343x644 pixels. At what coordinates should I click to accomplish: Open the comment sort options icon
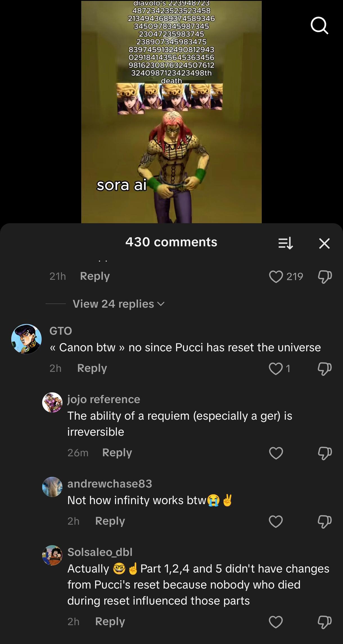[x=285, y=243]
